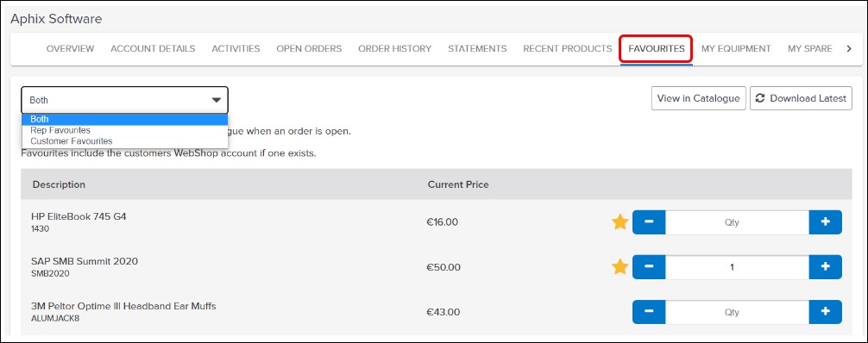Reduce SAP SMB Summit 2020 quantity with minus
This screenshot has height=343, width=868.
pos(649,267)
